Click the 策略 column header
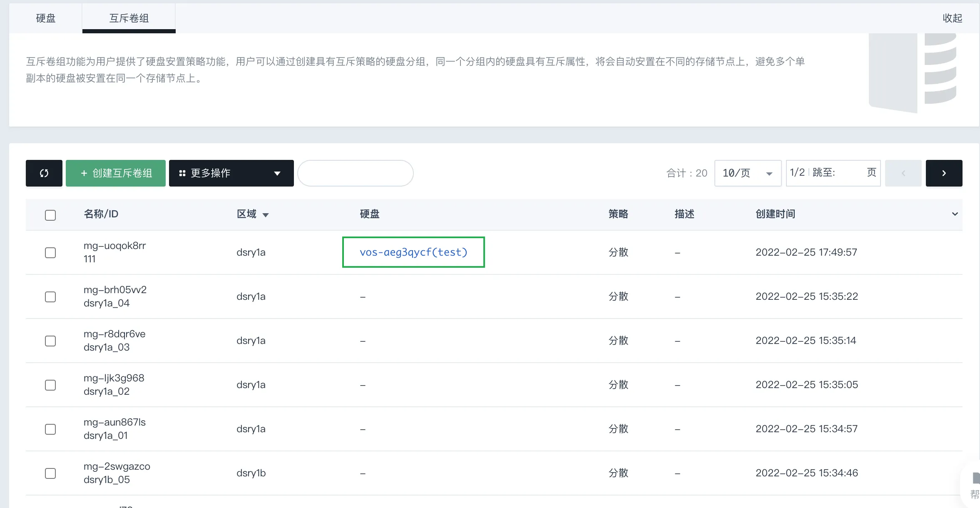This screenshot has height=508, width=980. (x=618, y=214)
